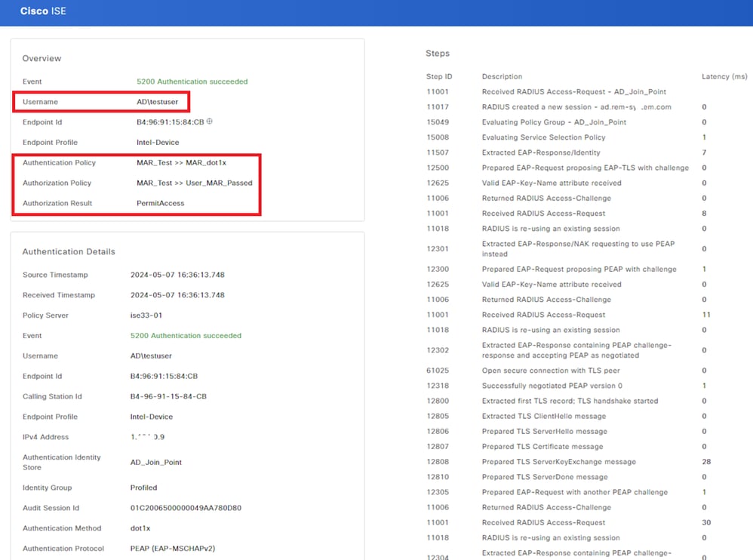Select AD\testuser value in the Overview panel
753x560 pixels.
click(x=158, y=102)
